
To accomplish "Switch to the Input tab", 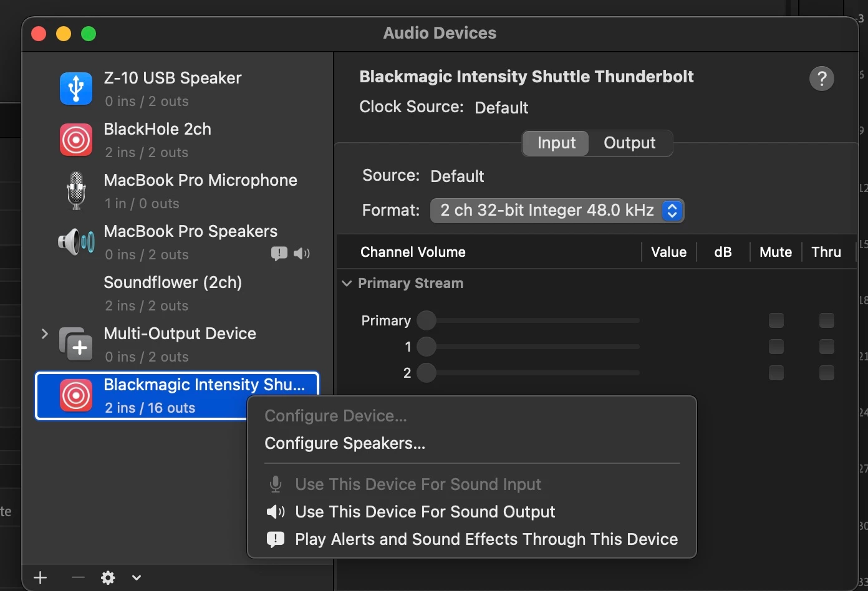I will [x=556, y=143].
